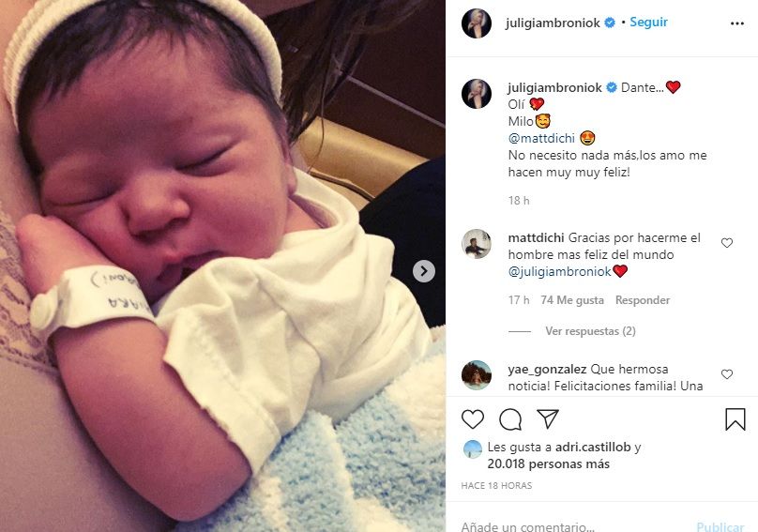The image size is (758, 532).
Task: View the 20.018 personas más likes list
Action: pos(548,464)
